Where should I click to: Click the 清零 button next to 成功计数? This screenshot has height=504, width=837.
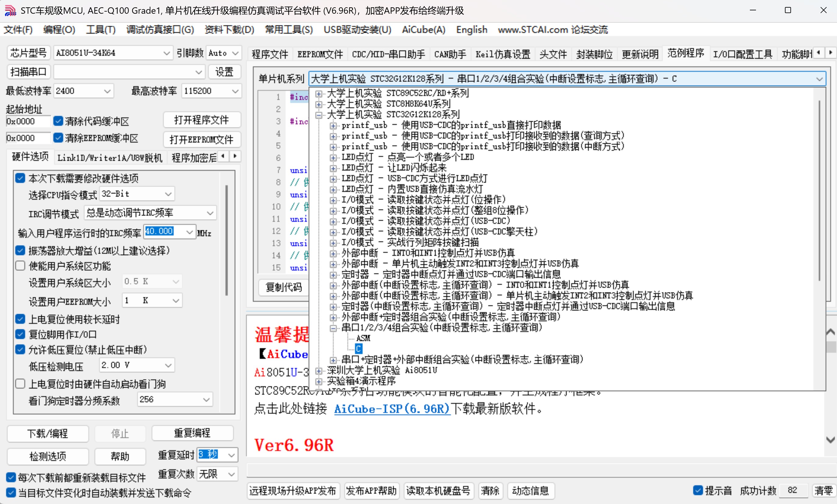tap(823, 491)
